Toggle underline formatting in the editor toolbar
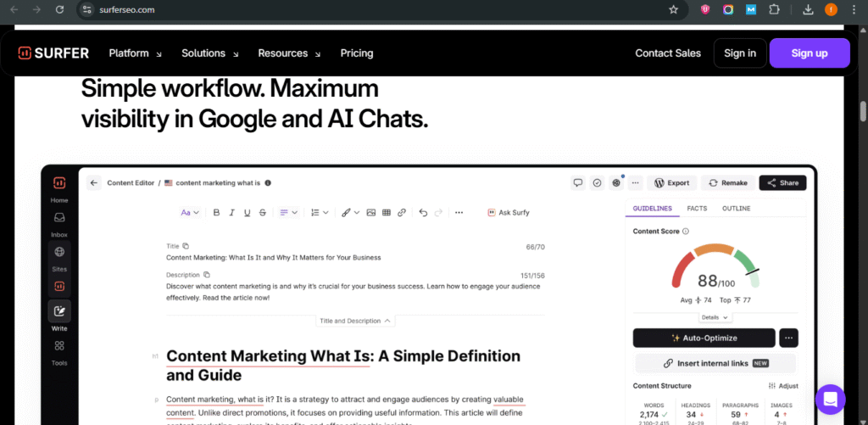The image size is (868, 425). [247, 212]
